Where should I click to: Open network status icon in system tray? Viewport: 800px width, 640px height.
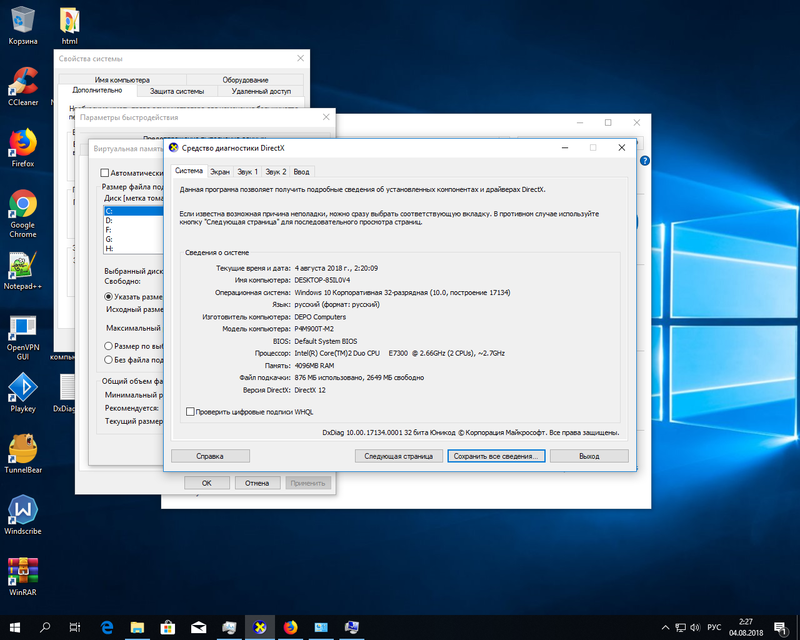pyautogui.click(x=681, y=627)
